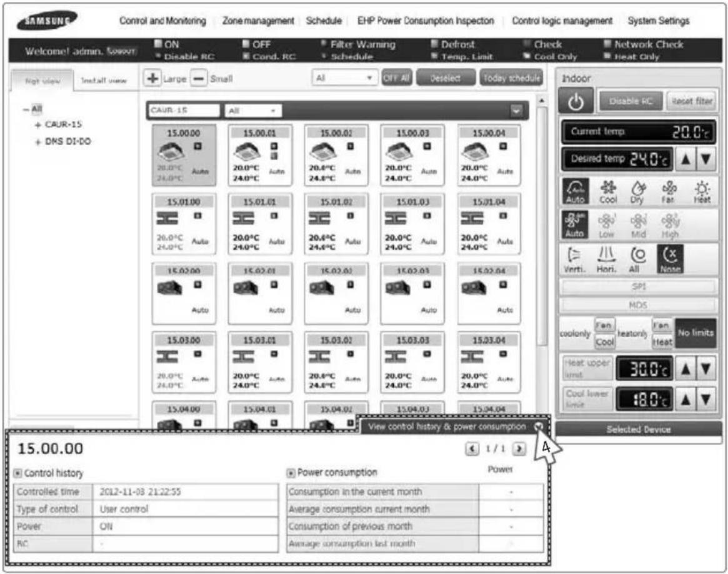Lower heat upper limit arrow

point(706,369)
